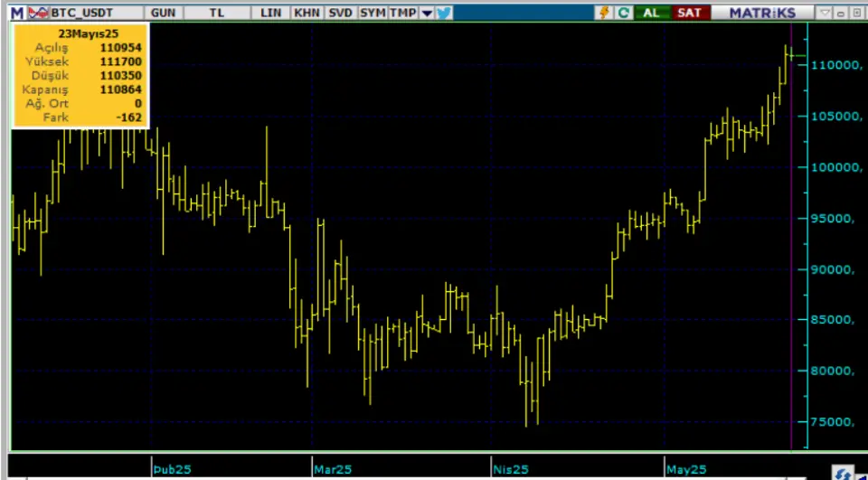
Task: Open the window's down-triangle menu
Action: [x=825, y=13]
